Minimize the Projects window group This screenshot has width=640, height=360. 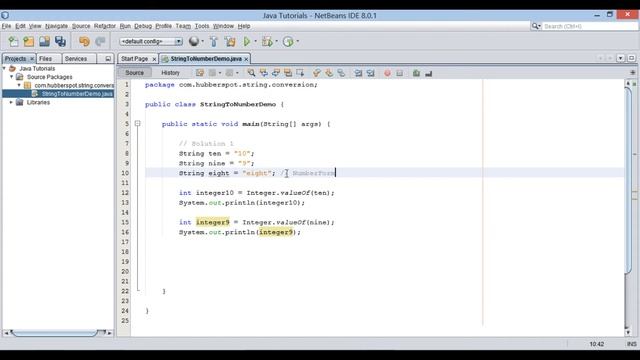108,59
